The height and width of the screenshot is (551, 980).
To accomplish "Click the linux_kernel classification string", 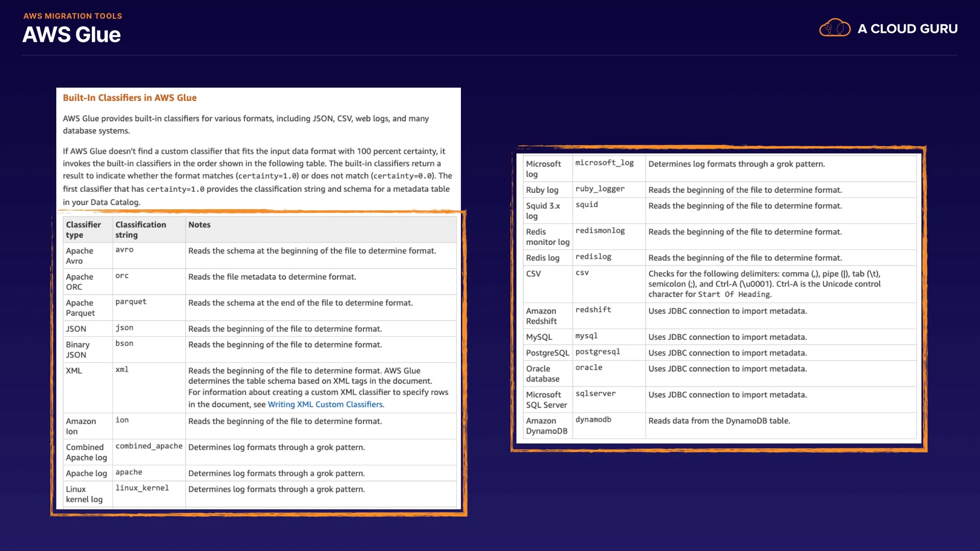I will (x=142, y=488).
